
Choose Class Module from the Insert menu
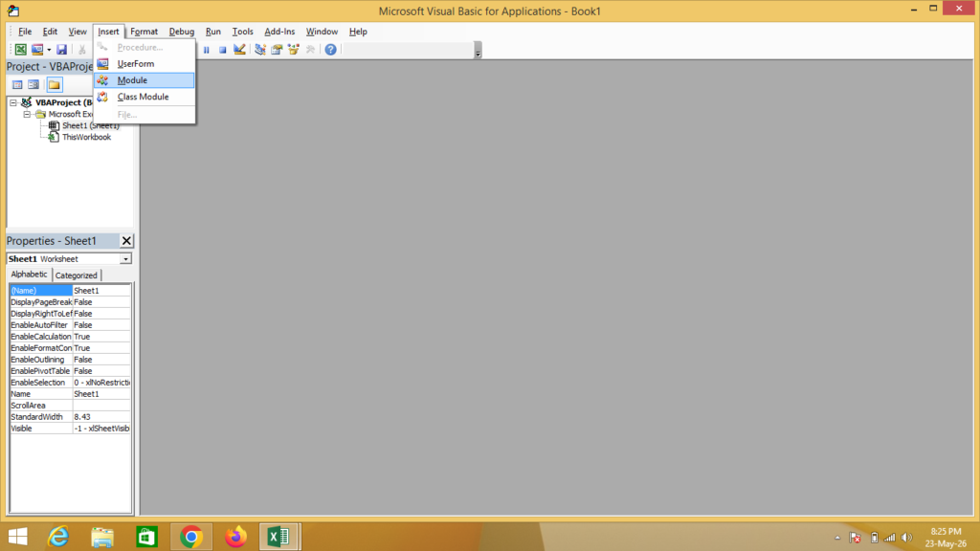point(145,97)
